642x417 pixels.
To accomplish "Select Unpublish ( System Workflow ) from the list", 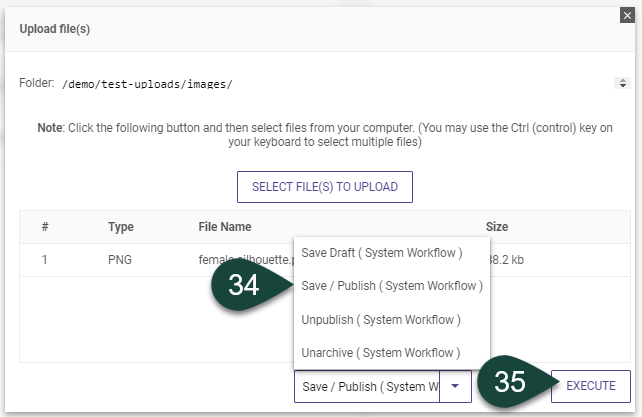I will [x=380, y=320].
